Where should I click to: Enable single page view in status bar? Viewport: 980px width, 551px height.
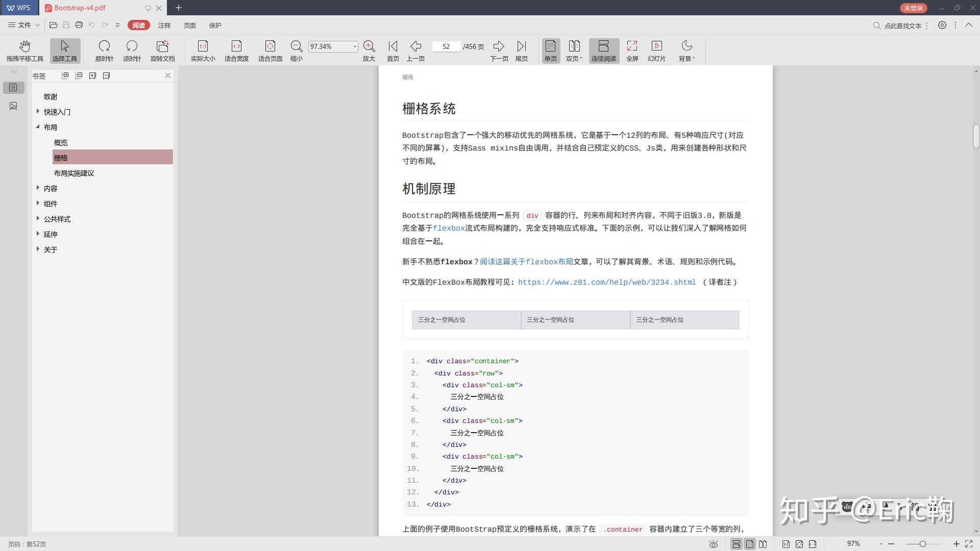[749, 544]
